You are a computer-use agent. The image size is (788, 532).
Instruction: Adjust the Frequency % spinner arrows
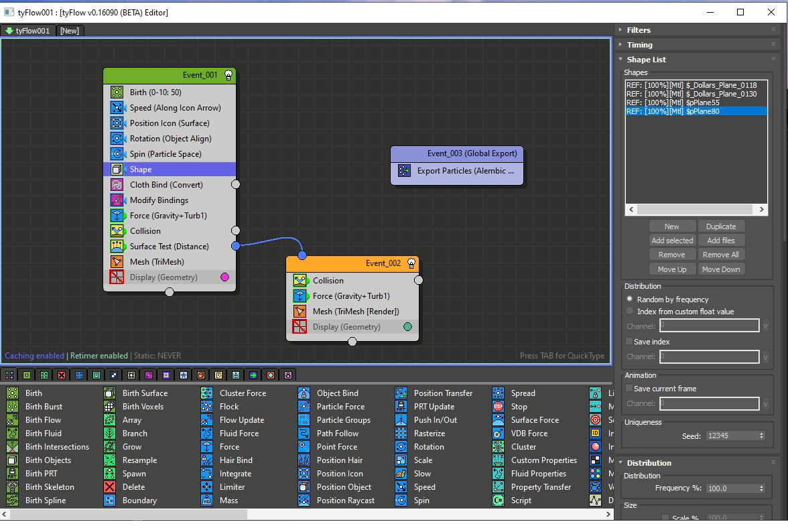click(x=762, y=488)
